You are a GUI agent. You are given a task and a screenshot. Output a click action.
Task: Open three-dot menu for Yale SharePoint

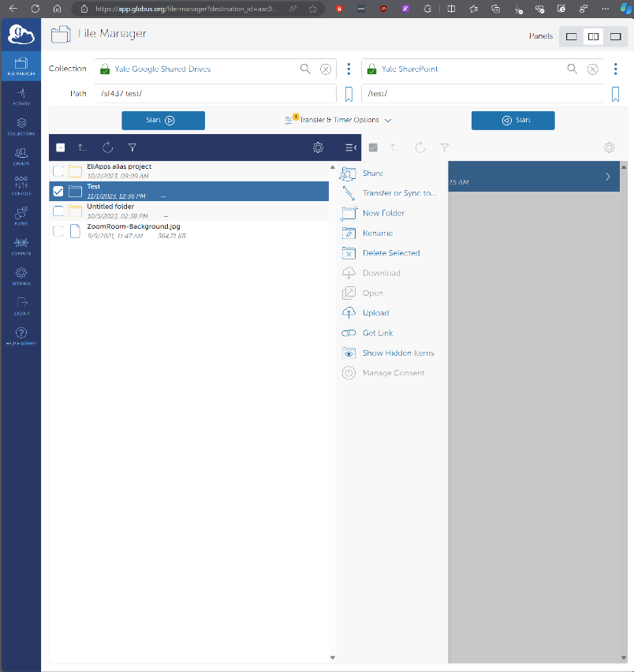tap(615, 69)
